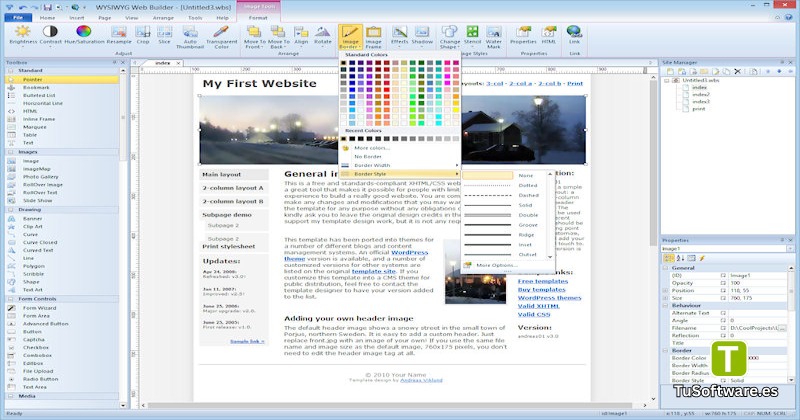
Task: Collapse Untitled1.wbs tree node
Action: [666, 80]
